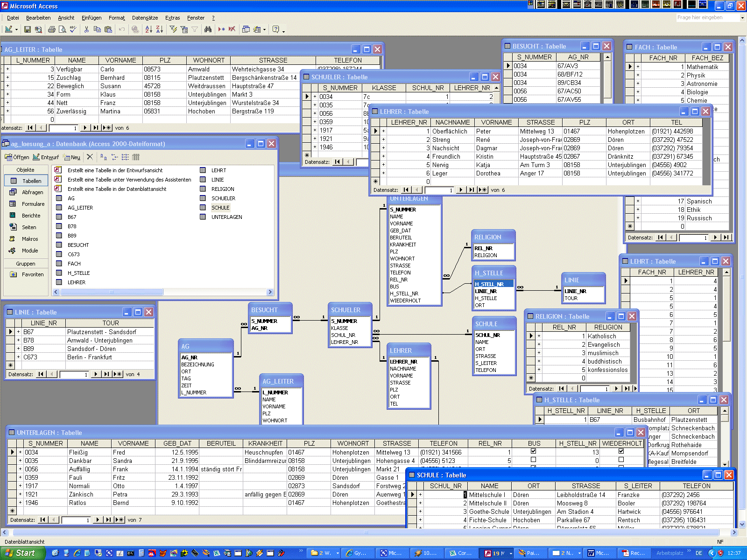747x560 pixels.
Task: Click cell 'Plautzenstett - Sandsdorf' in LINIE table
Action: (x=110, y=332)
